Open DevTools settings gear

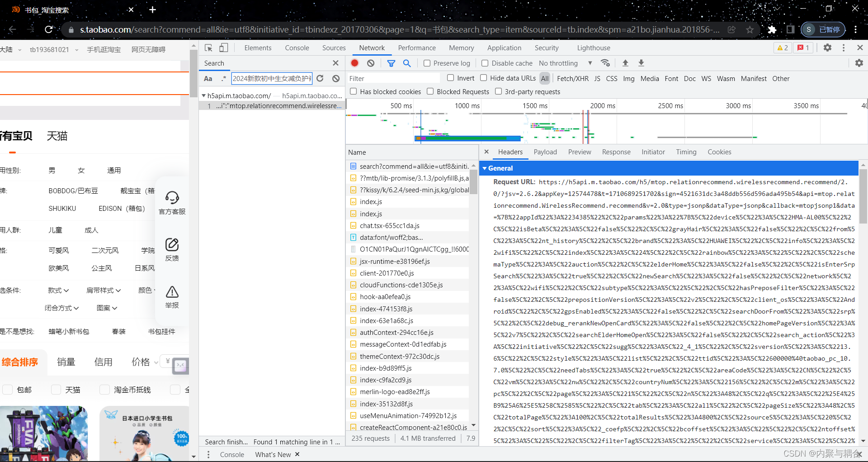click(x=828, y=48)
